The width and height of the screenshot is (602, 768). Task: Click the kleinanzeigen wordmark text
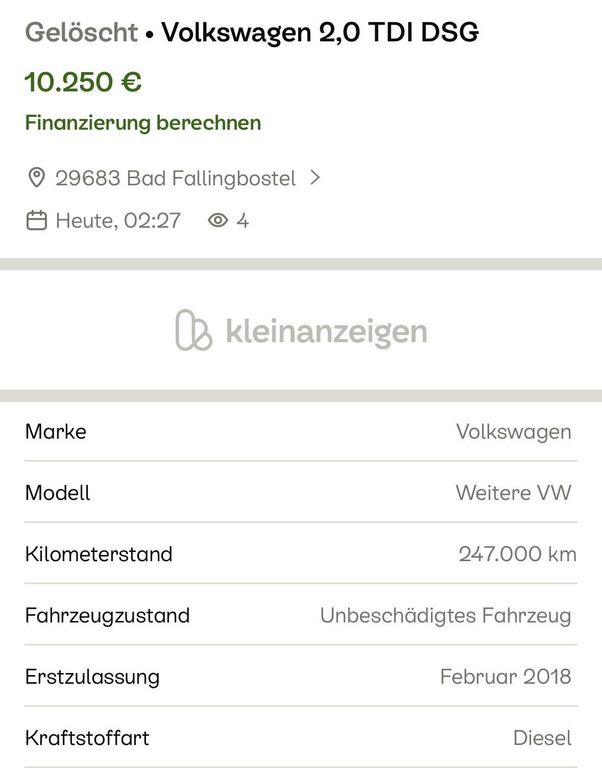326,331
